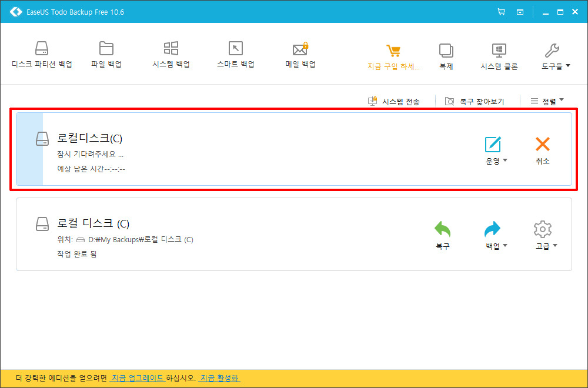Click the 잠시 기다려주세요 status text

click(x=90, y=155)
